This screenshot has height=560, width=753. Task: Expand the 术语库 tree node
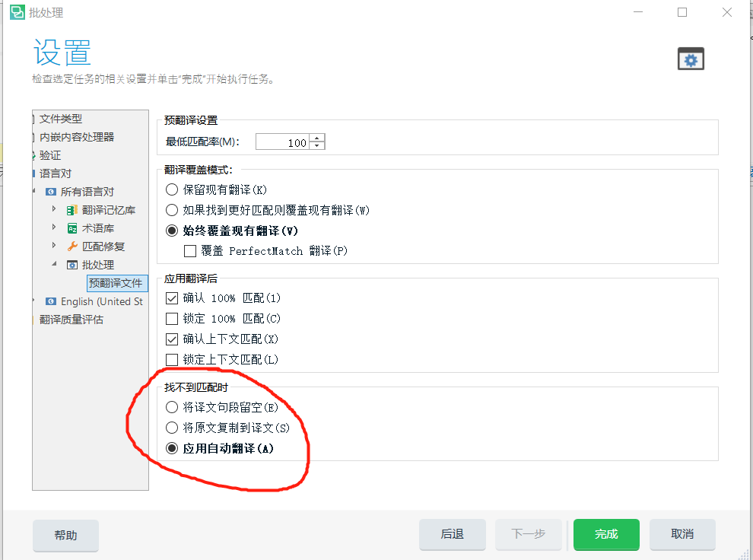pos(54,228)
